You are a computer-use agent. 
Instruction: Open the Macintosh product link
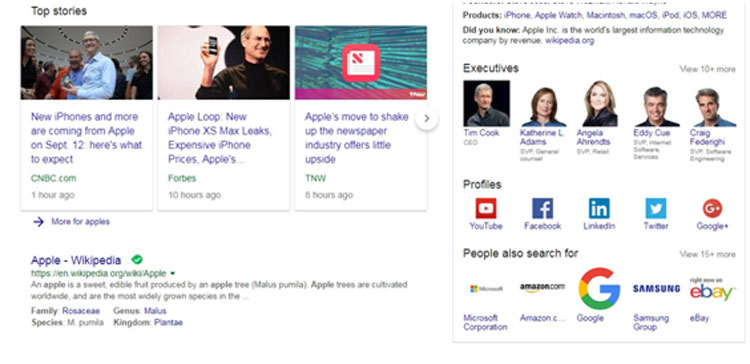(x=606, y=15)
